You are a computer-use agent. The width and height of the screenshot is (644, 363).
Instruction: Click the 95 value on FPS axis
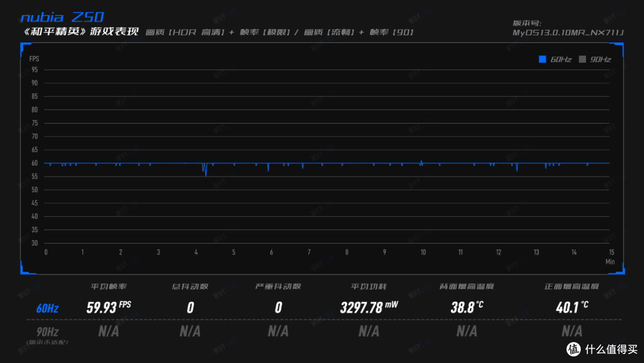click(35, 70)
